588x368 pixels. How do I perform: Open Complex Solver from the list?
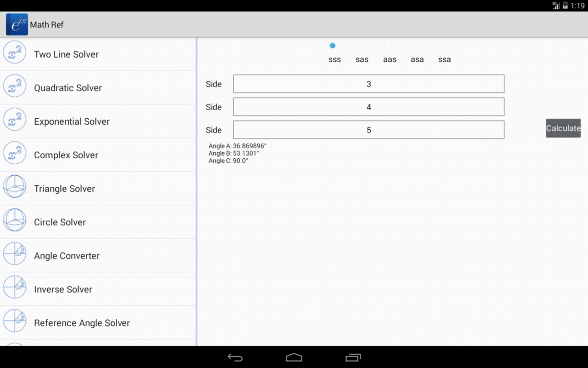98,155
